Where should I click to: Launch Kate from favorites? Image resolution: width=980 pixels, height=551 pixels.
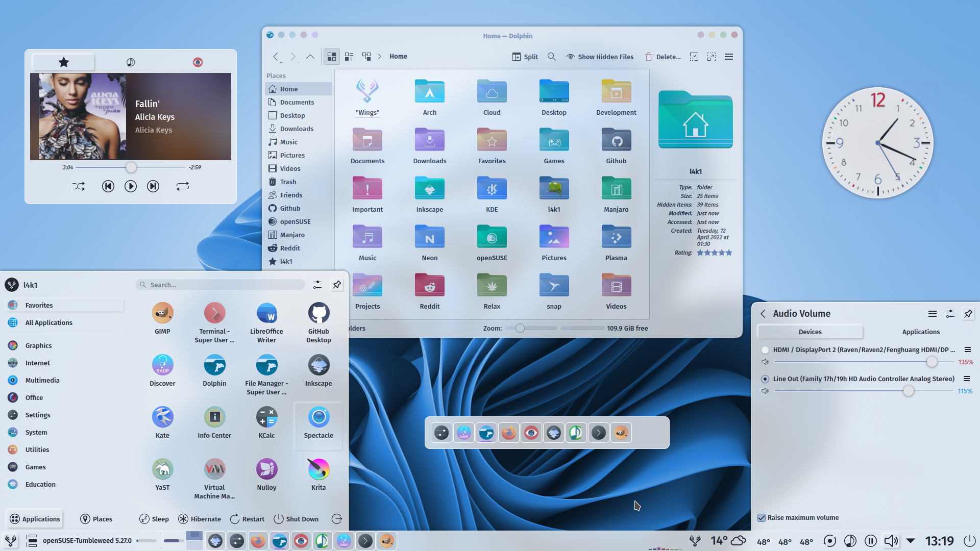pyautogui.click(x=162, y=423)
